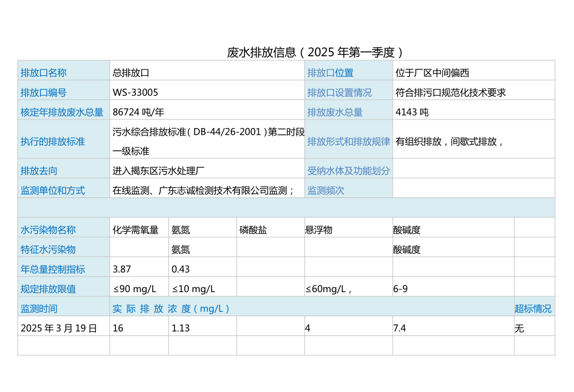
Task: Click 有组织排放，间歇式排放 cell
Action: [474, 139]
